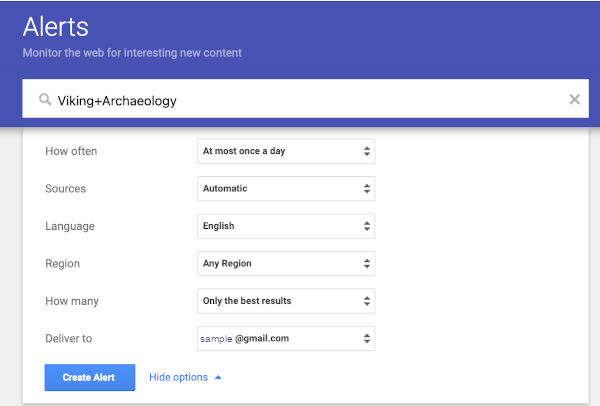
Task: Click the 'How often' label
Action: 72,151
